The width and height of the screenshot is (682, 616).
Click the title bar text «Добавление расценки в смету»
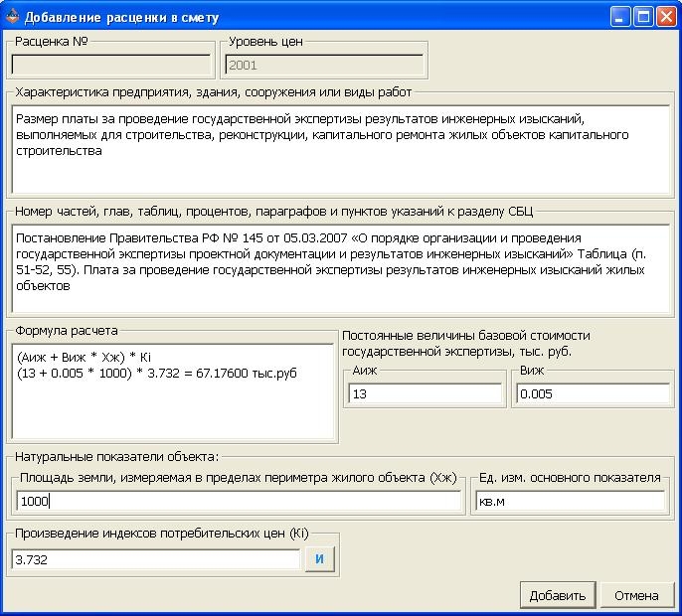(121, 17)
